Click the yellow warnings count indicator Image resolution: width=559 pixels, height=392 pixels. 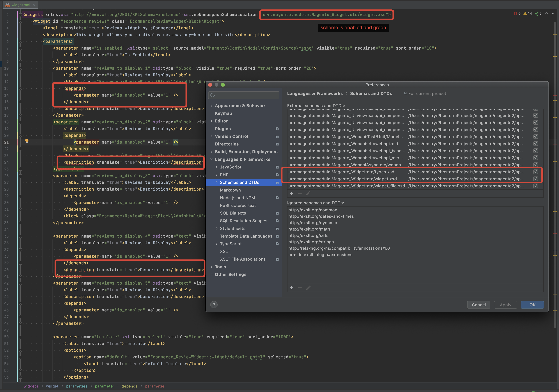(x=528, y=14)
